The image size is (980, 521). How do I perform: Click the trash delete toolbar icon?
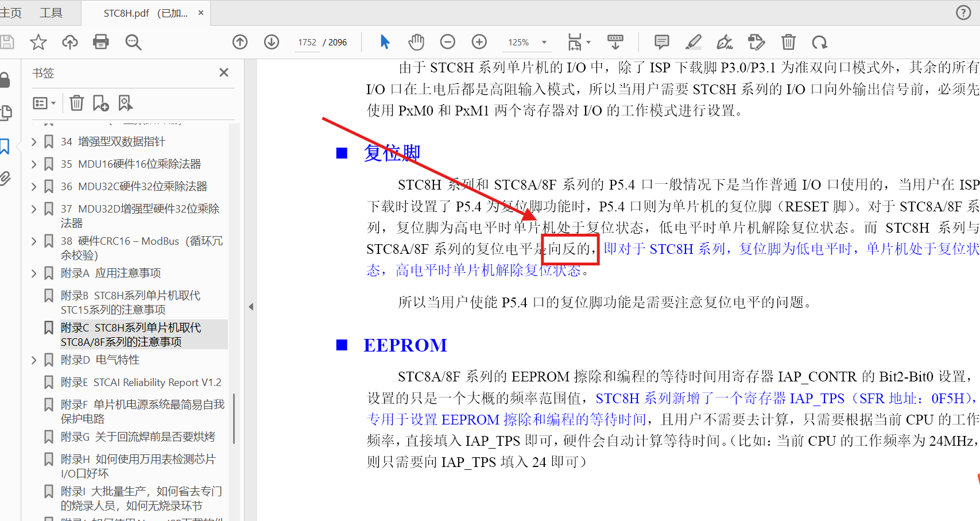(x=788, y=42)
